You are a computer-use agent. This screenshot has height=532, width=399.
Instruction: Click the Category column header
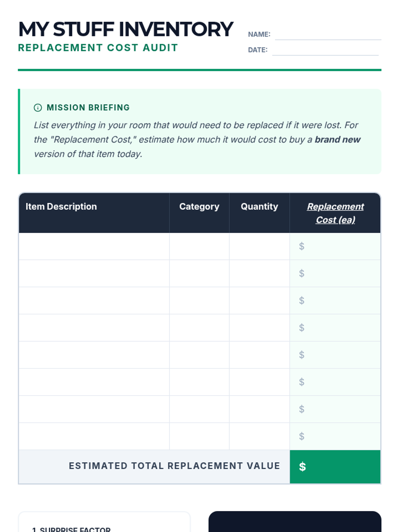[x=199, y=206]
